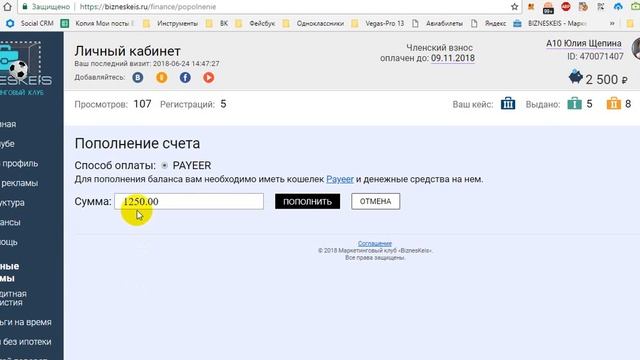Click the ОТМЕНА button
The height and width of the screenshot is (360, 640).
pos(376,201)
